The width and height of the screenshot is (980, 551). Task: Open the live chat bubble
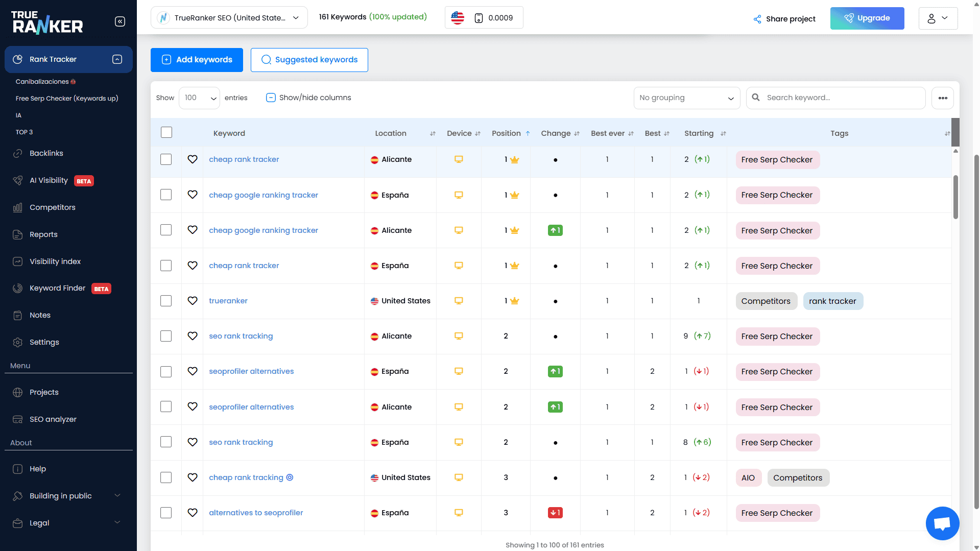(942, 523)
